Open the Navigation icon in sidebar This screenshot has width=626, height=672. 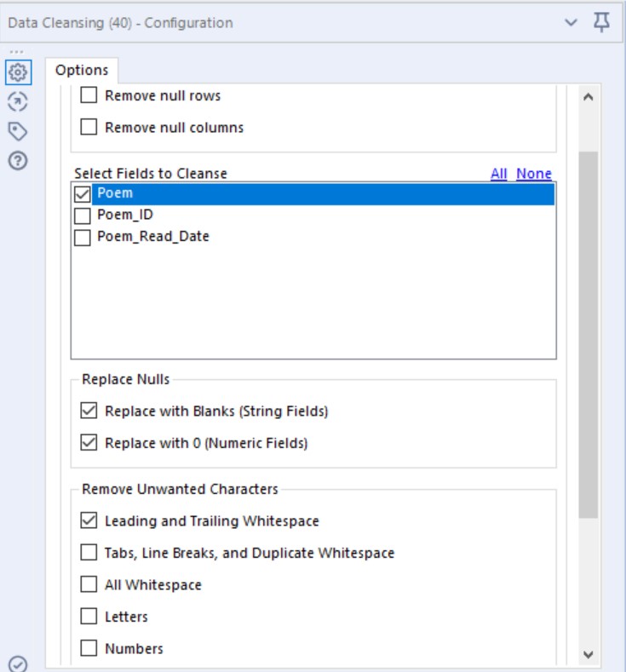[x=18, y=102]
